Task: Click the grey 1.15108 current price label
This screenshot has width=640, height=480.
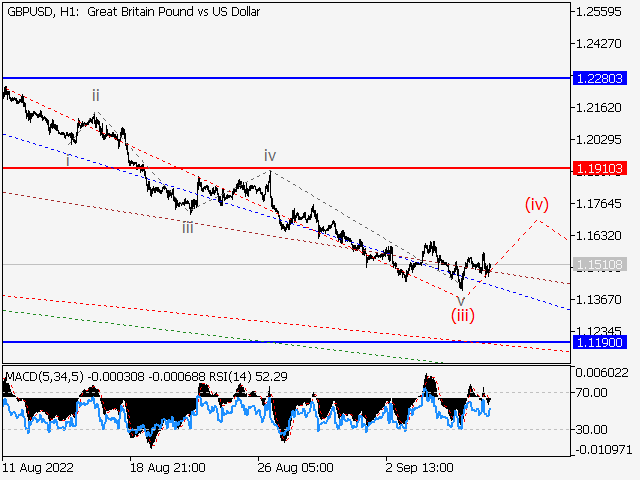Action: [x=600, y=265]
